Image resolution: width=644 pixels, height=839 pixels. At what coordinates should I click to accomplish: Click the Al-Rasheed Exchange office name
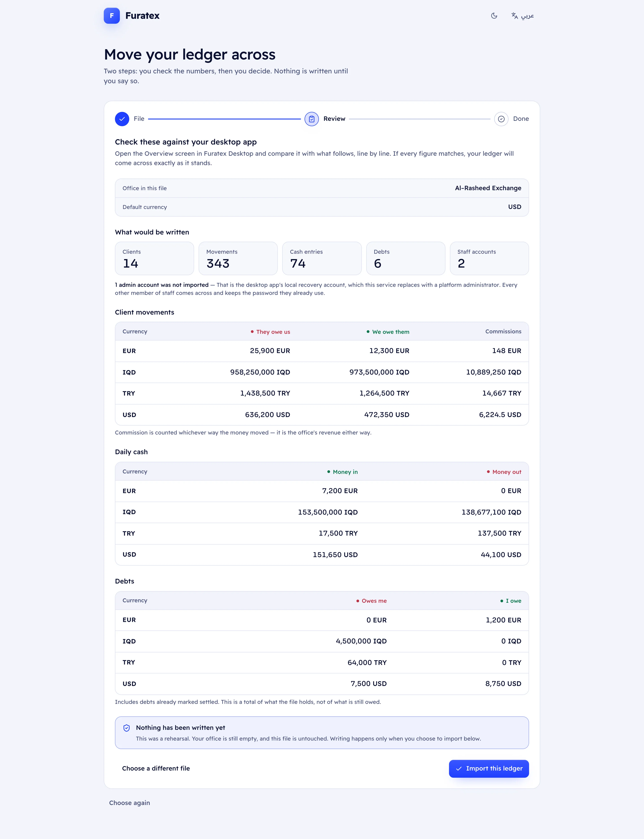pyautogui.click(x=488, y=188)
